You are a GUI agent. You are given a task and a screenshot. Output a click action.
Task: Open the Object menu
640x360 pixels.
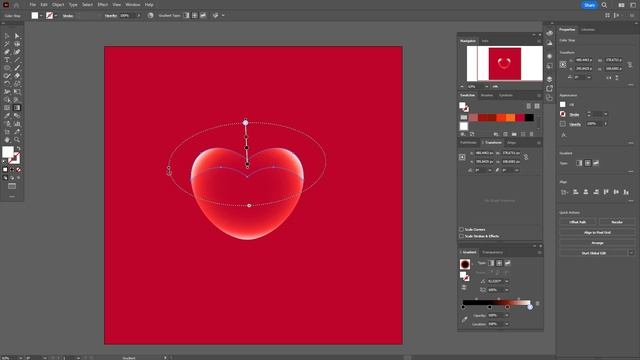tap(58, 5)
